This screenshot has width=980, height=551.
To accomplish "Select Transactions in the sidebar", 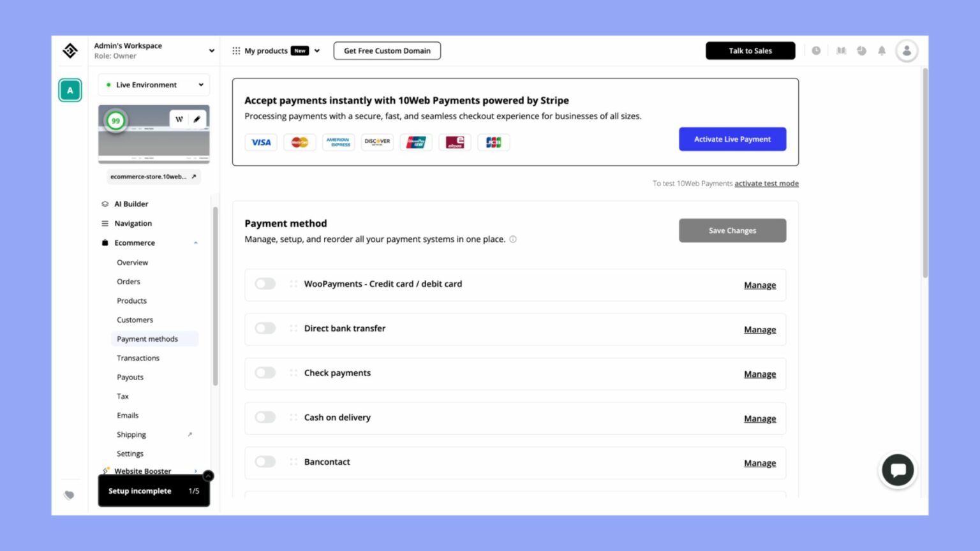I will (x=138, y=358).
